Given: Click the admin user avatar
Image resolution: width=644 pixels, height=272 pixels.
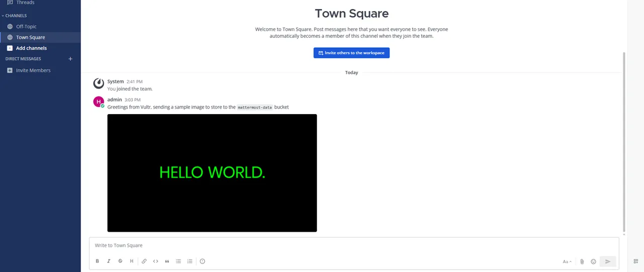Looking at the screenshot, I should click(x=99, y=102).
